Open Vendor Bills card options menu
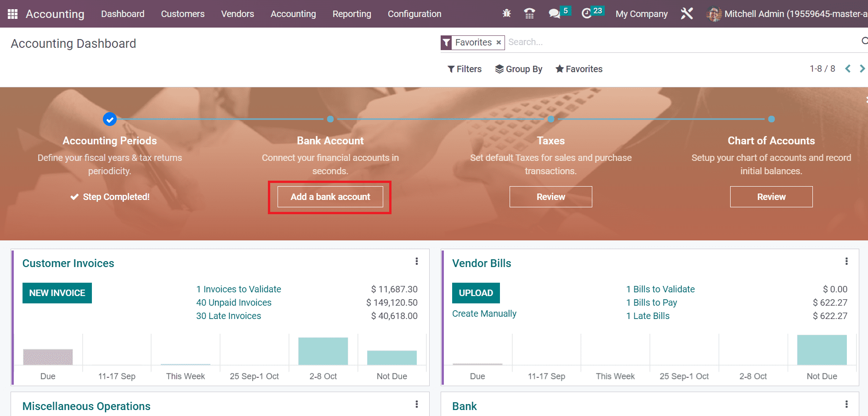The height and width of the screenshot is (416, 868). [x=846, y=262]
